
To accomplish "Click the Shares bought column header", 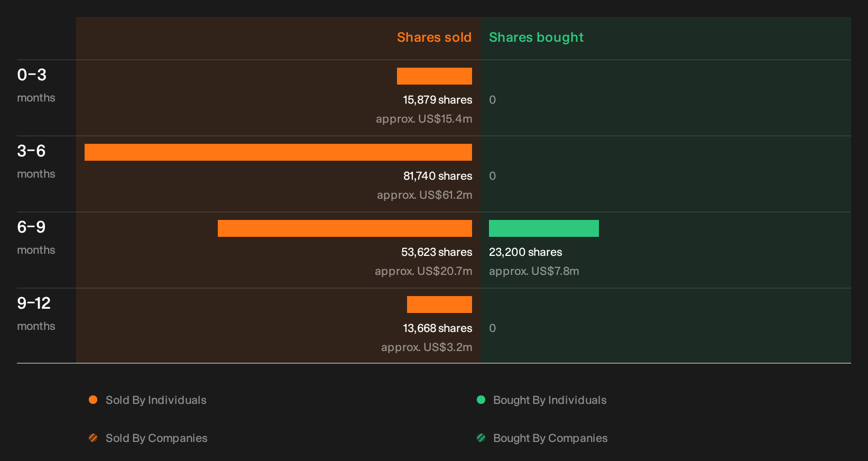I will tap(536, 38).
